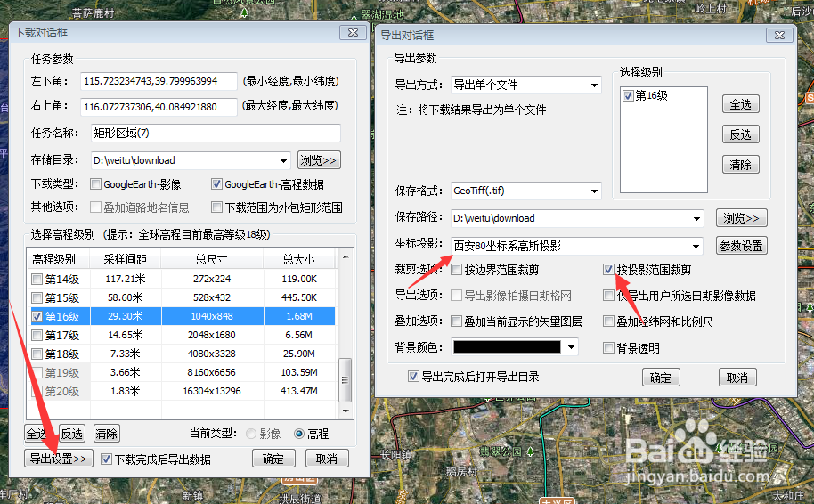This screenshot has height=504, width=814.
Task: Uncheck 第16级 in export level list
Action: click(628, 95)
